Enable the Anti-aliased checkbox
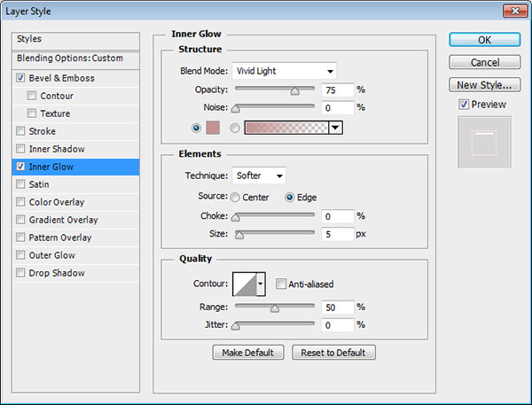 [x=281, y=284]
